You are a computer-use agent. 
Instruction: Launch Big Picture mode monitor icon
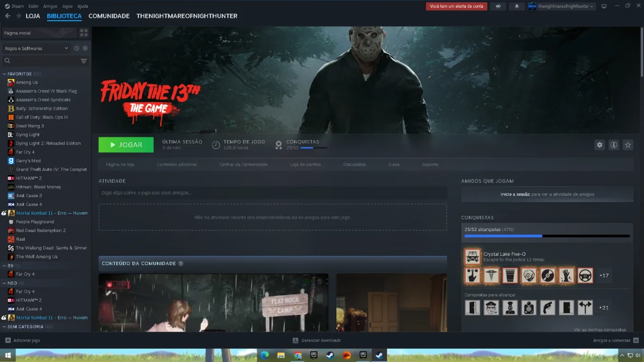click(604, 6)
